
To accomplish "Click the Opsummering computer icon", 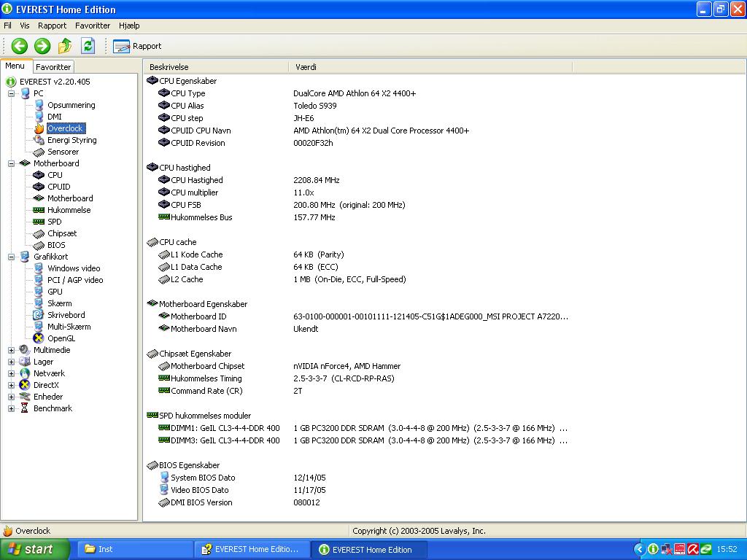I will (39, 105).
